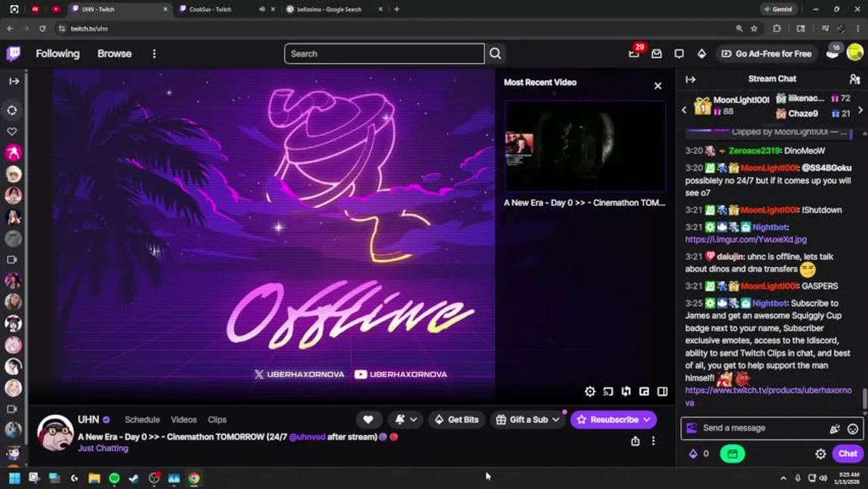Open the emote picker smiley
The image size is (868, 489).
852,429
